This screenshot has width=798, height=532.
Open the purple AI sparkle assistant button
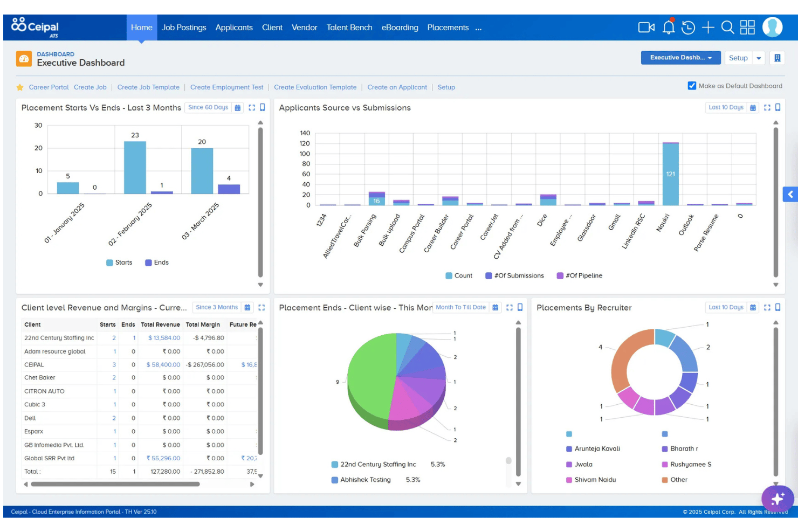pyautogui.click(x=778, y=499)
